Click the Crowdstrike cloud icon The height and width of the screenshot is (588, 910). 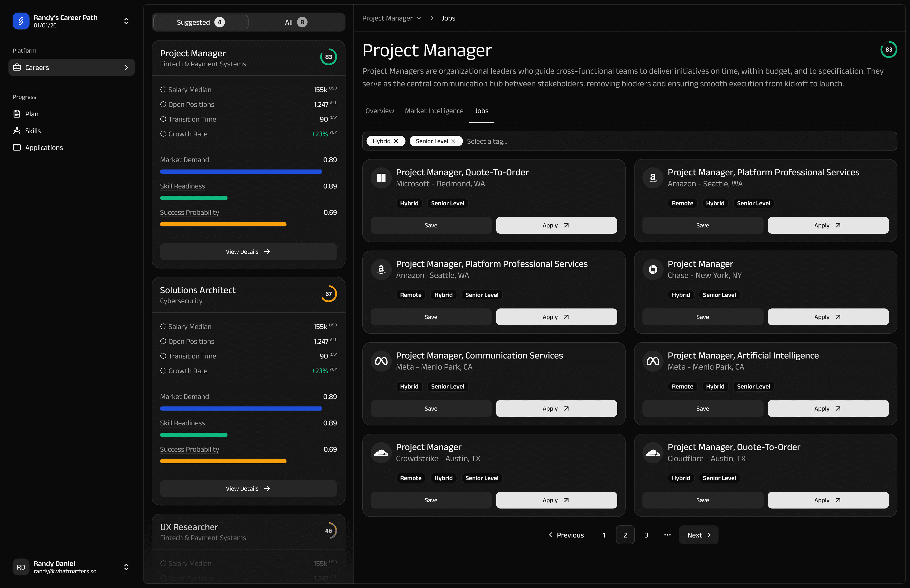click(x=381, y=452)
